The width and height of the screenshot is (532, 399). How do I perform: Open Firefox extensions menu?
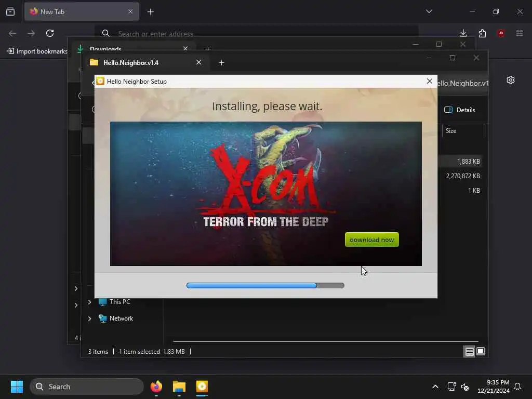tap(482, 33)
